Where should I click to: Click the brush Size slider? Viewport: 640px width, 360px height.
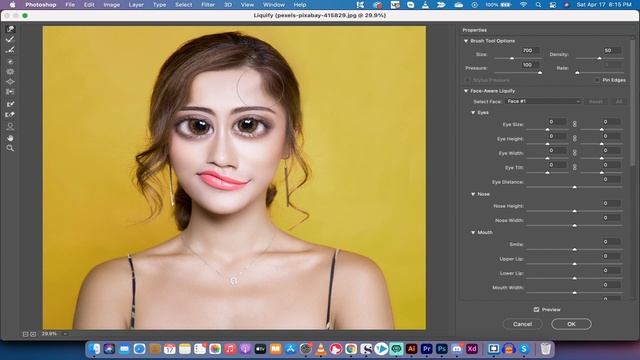[518, 58]
